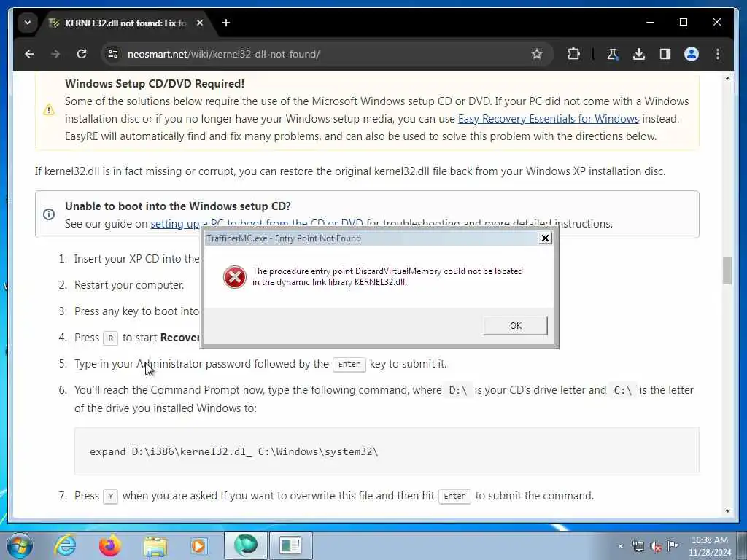
Task: Maximize the browser window
Action: point(684,22)
